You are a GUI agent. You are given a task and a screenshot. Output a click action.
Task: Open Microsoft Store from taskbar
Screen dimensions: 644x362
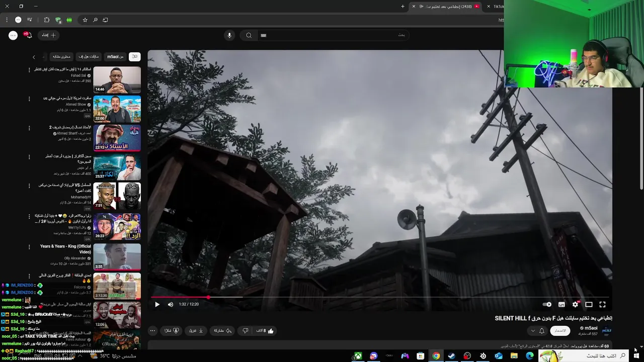pyautogui.click(x=420, y=356)
